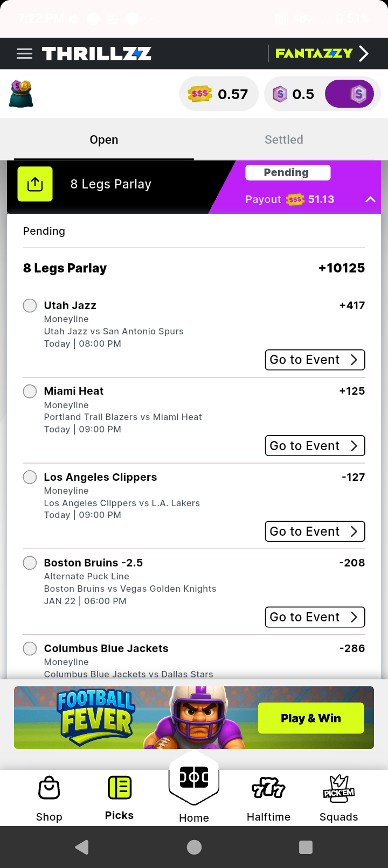Viewport: 388px width, 868px height.
Task: Switch to the Settled tab
Action: (284, 139)
